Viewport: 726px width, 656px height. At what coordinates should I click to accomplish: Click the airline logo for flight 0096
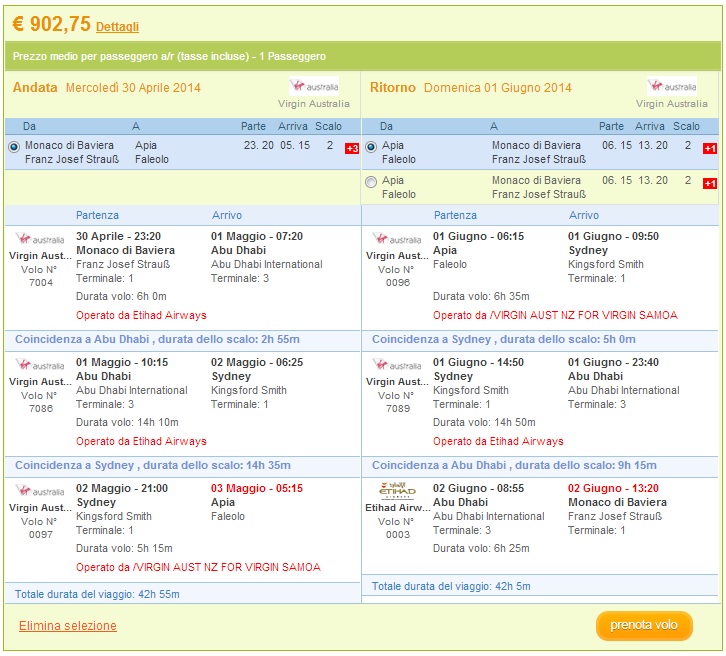coord(397,239)
